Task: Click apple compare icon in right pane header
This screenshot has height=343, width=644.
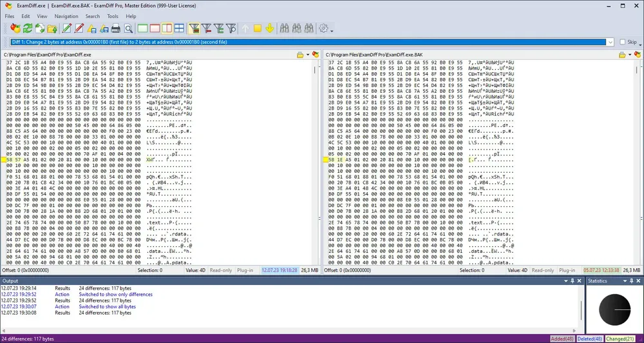Action: pos(638,54)
